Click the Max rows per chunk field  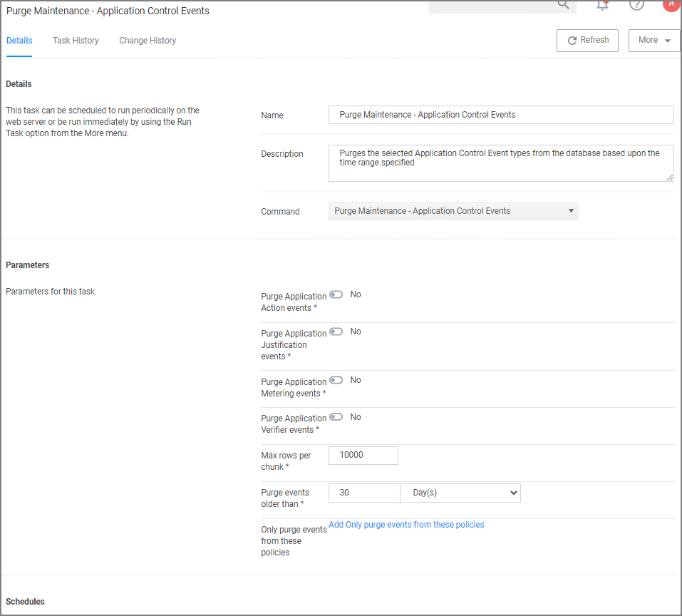[x=363, y=455]
